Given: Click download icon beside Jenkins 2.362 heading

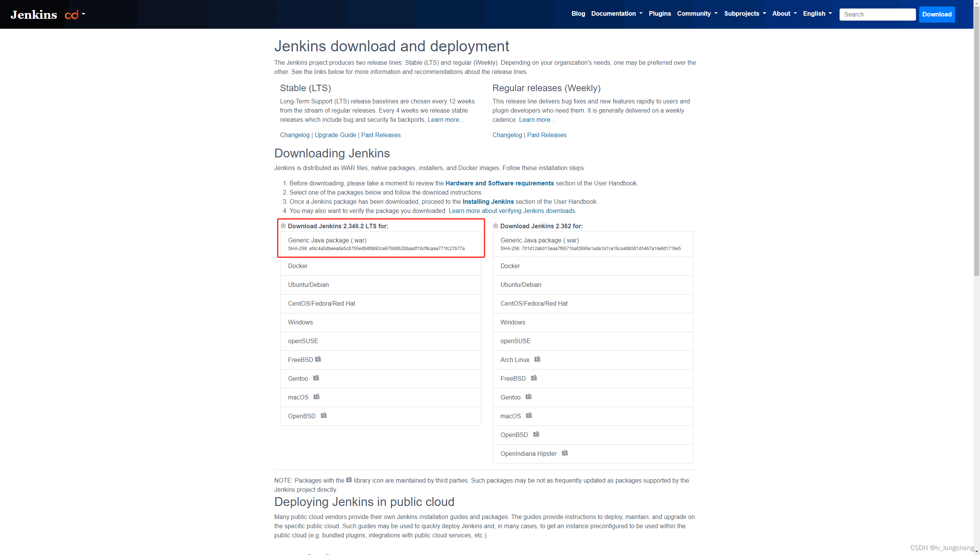Looking at the screenshot, I should [x=496, y=226].
